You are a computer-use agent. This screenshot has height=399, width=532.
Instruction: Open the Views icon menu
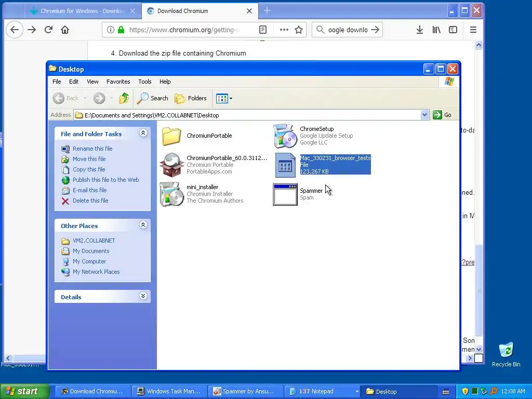click(x=224, y=98)
